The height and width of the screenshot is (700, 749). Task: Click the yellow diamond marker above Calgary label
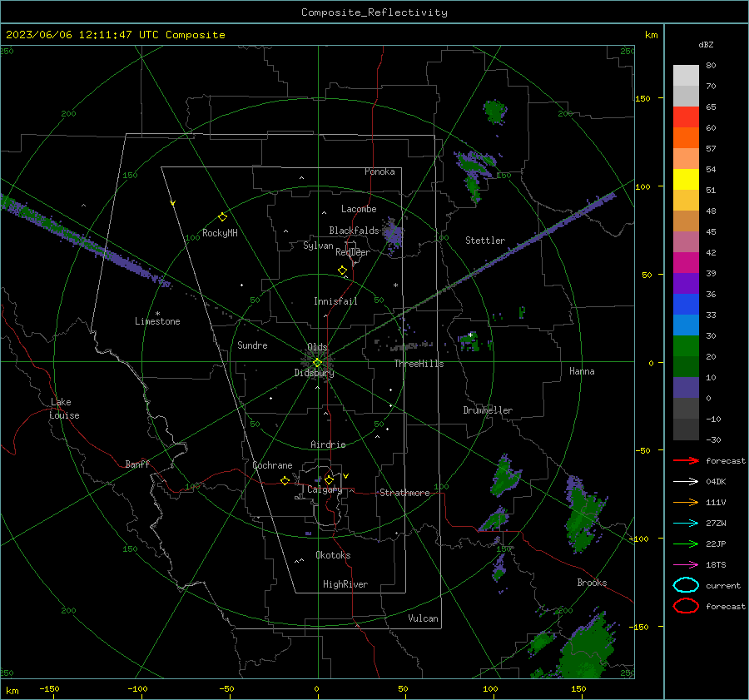(329, 479)
